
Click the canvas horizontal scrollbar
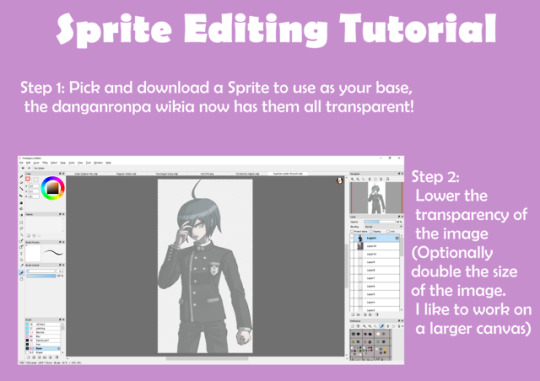click(x=207, y=359)
